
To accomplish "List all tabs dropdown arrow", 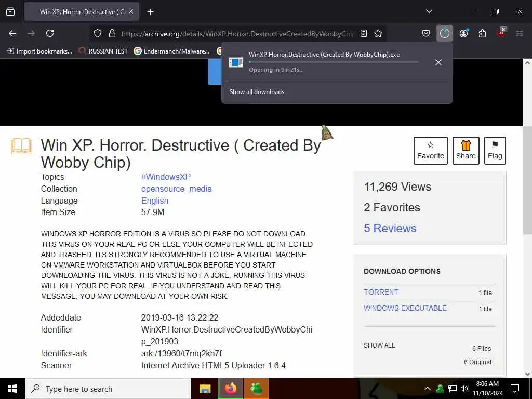I will (429, 11).
